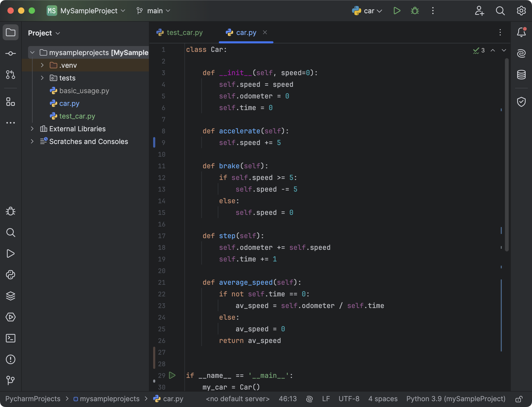Open the Problems panel
This screenshot has height=407, width=532.
point(11,359)
